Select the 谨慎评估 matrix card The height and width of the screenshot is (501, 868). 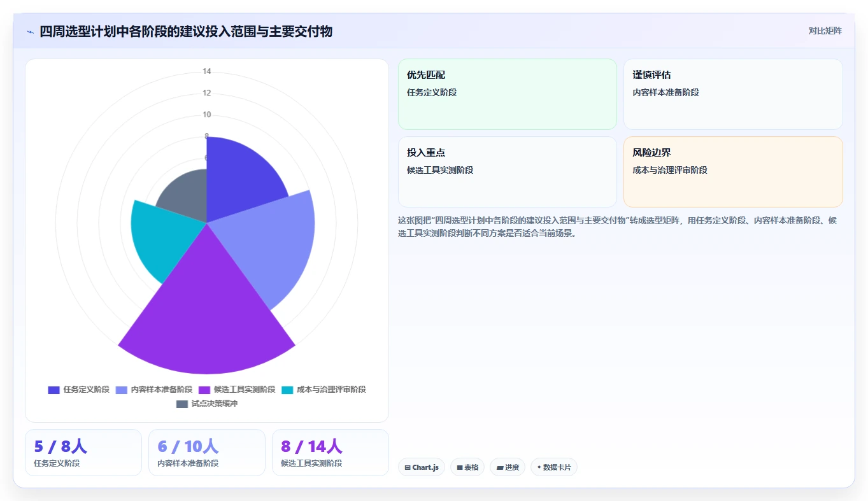click(x=733, y=94)
